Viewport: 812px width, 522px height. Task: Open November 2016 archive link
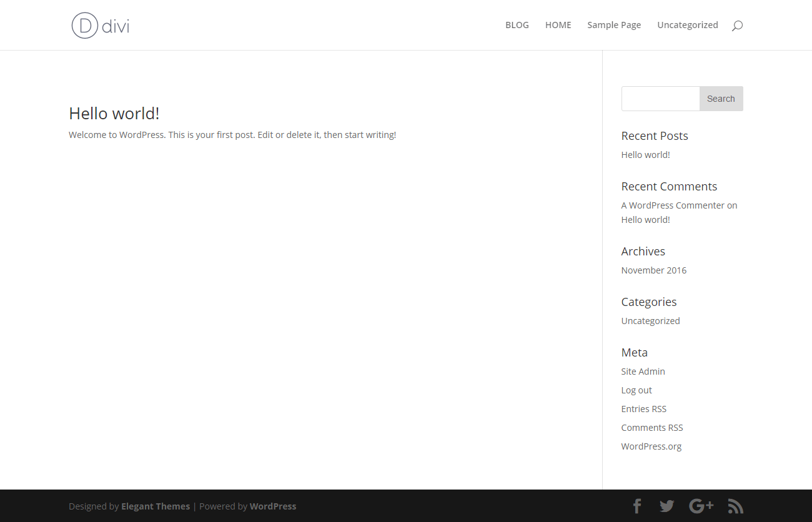654,270
